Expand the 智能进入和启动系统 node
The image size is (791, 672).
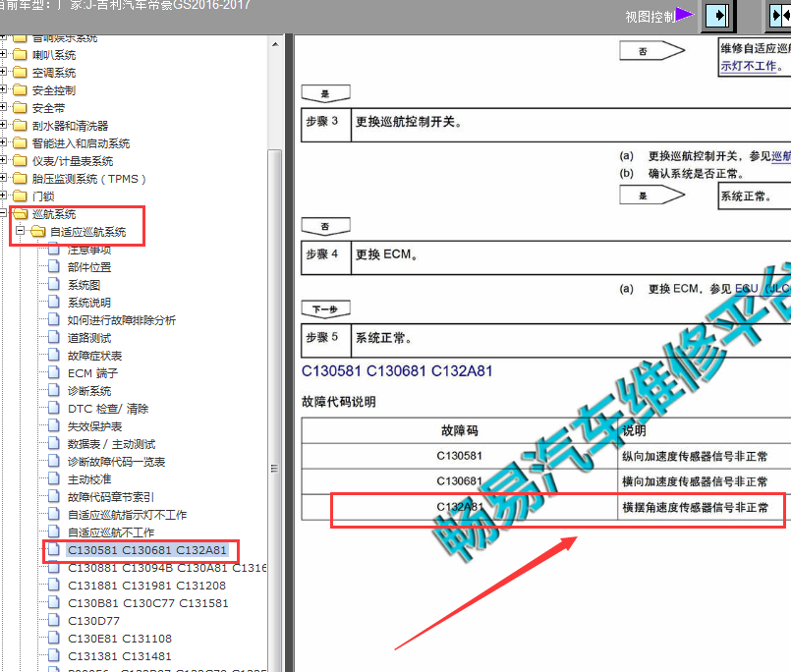click(x=3, y=142)
